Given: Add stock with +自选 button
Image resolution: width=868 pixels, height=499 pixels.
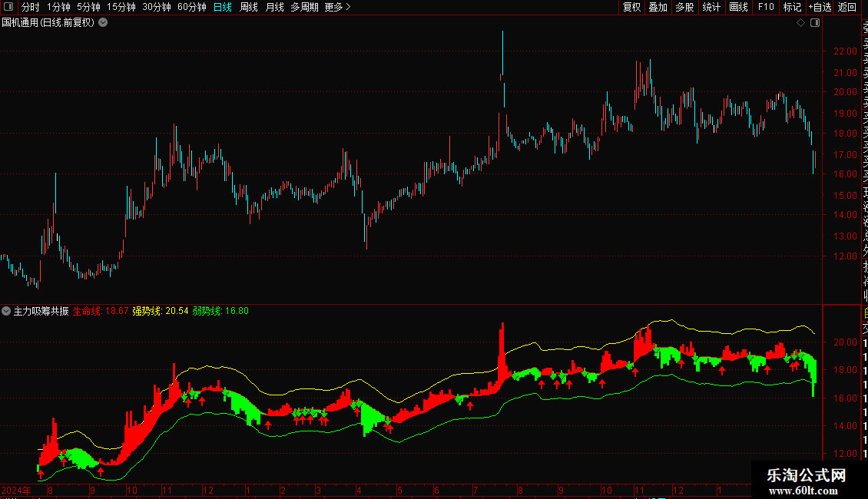Looking at the screenshot, I should [820, 7].
